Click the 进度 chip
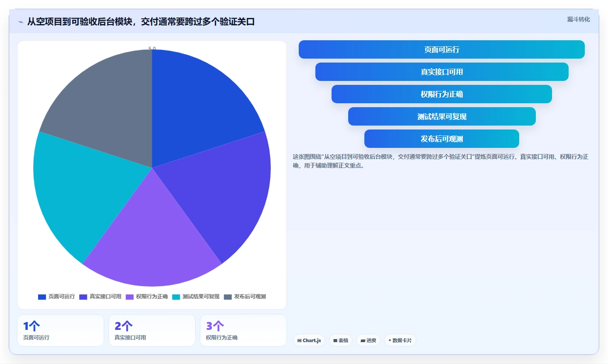The height and width of the screenshot is (364, 608). point(368,340)
